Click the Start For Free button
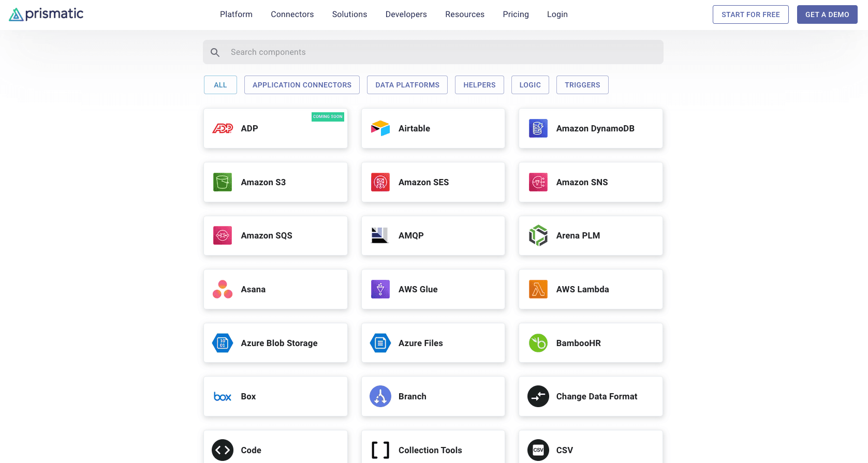 tap(751, 14)
